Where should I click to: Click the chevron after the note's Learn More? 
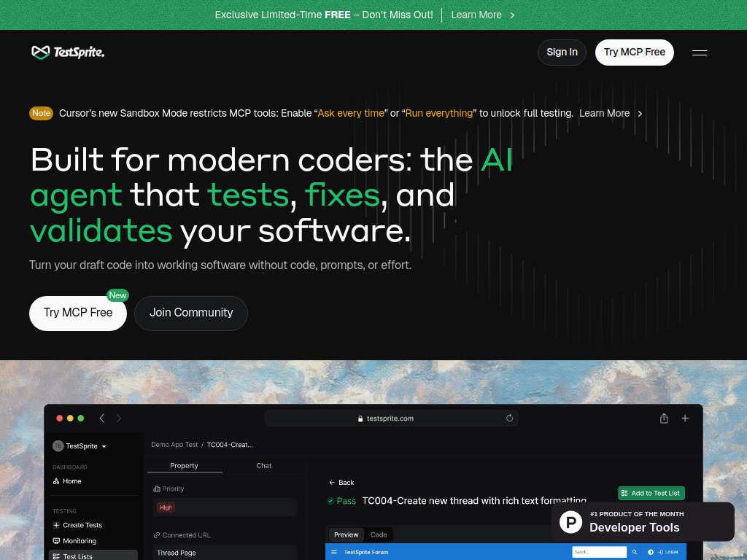click(x=640, y=114)
